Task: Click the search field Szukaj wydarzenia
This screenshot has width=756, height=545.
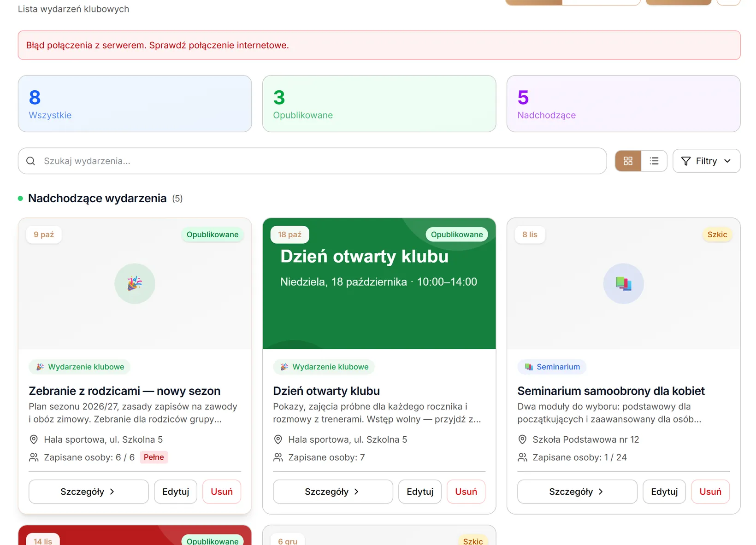Action: pyautogui.click(x=312, y=161)
